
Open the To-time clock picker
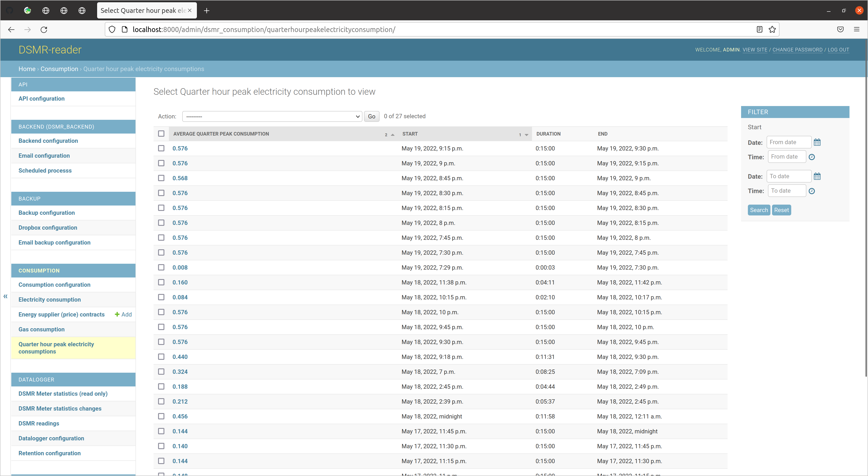coord(812,191)
